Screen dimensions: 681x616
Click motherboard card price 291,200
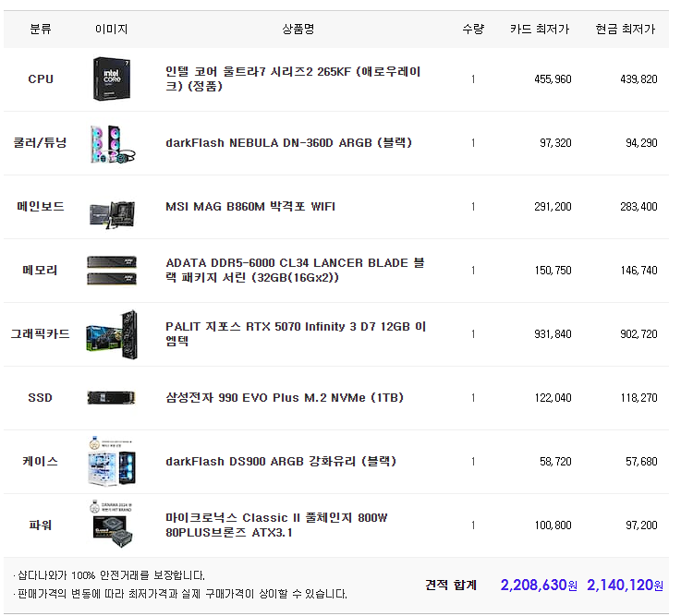click(553, 207)
